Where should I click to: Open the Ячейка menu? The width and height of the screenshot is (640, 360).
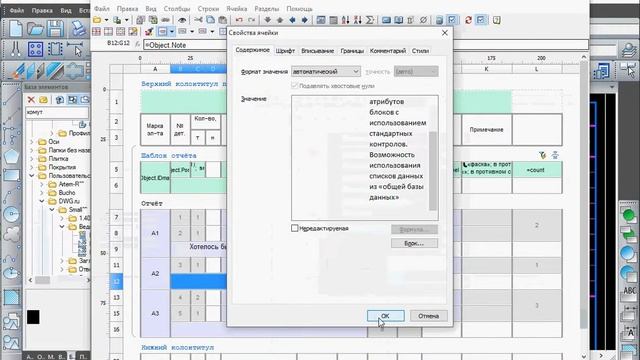click(237, 9)
